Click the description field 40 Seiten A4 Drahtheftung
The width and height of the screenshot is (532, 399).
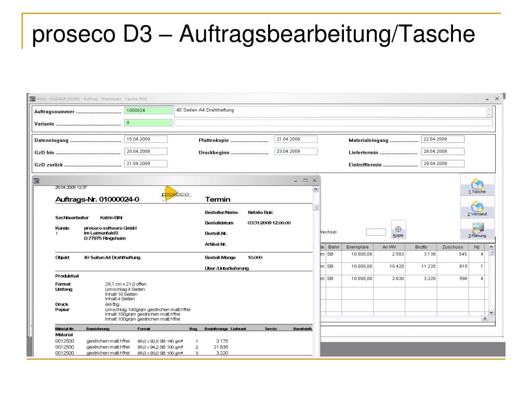(333, 112)
